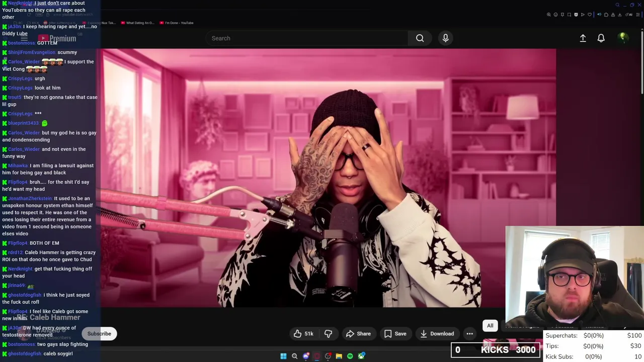The height and width of the screenshot is (362, 644).
Task: Open browser downloads arrow icon
Action: tap(620, 15)
